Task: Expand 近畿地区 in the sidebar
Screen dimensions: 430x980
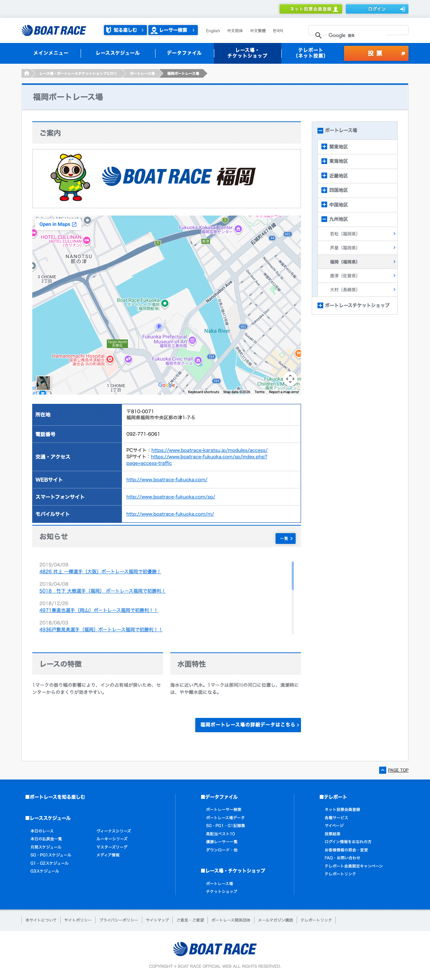Action: point(324,175)
